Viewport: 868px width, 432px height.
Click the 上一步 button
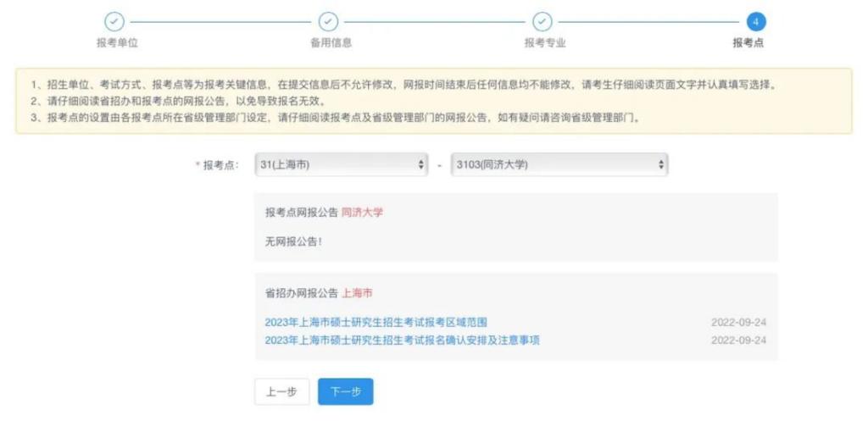coord(281,391)
